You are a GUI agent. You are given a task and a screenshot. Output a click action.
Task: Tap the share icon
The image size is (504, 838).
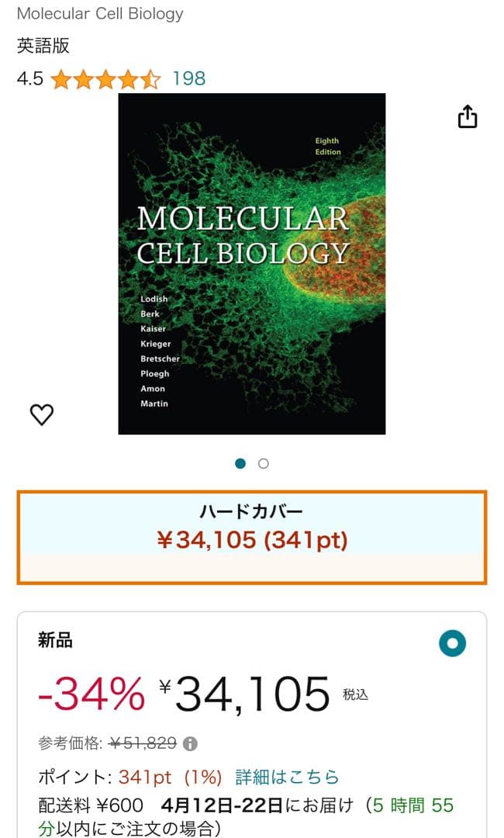tap(468, 115)
